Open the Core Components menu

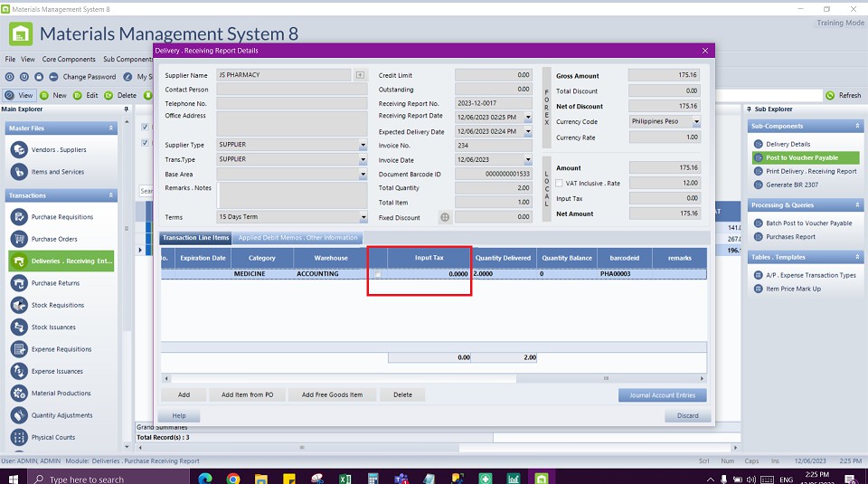click(69, 59)
